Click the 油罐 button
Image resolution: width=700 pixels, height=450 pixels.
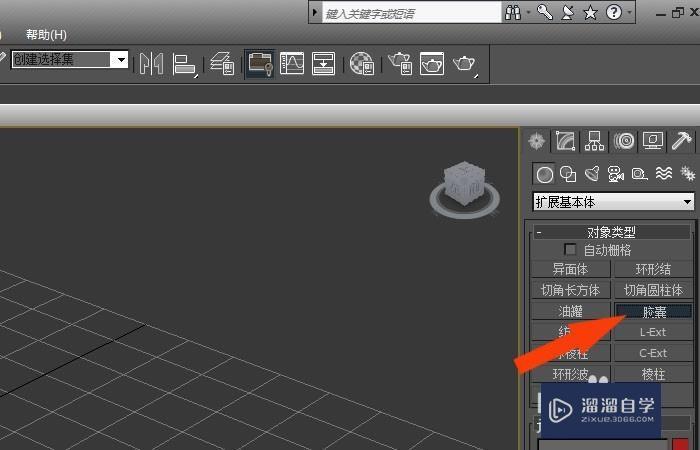(x=571, y=311)
